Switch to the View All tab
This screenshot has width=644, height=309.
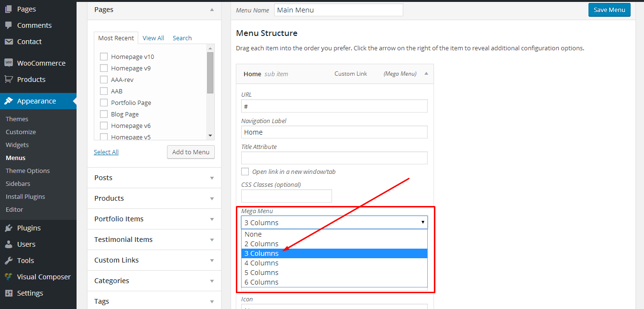tap(153, 38)
